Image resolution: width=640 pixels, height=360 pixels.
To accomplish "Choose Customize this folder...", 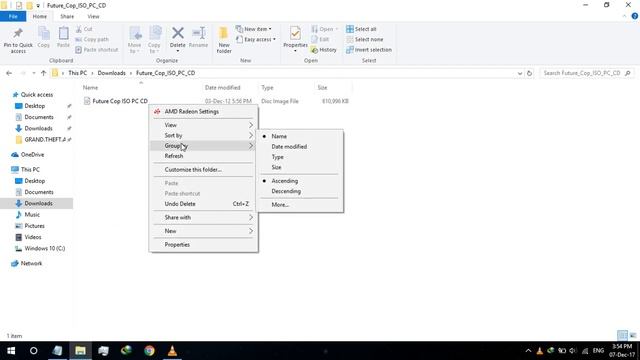I will click(204, 169).
